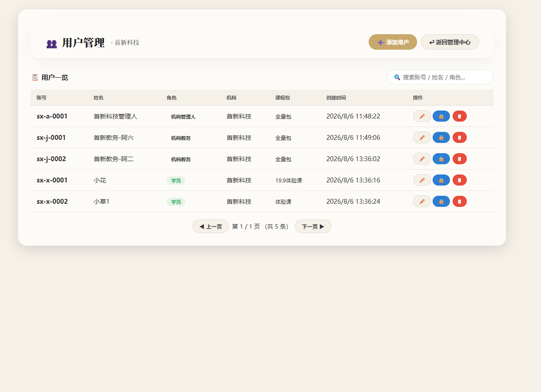The width and height of the screenshot is (541, 392).
Task: Go to next page with 下一页
Action: [x=313, y=226]
